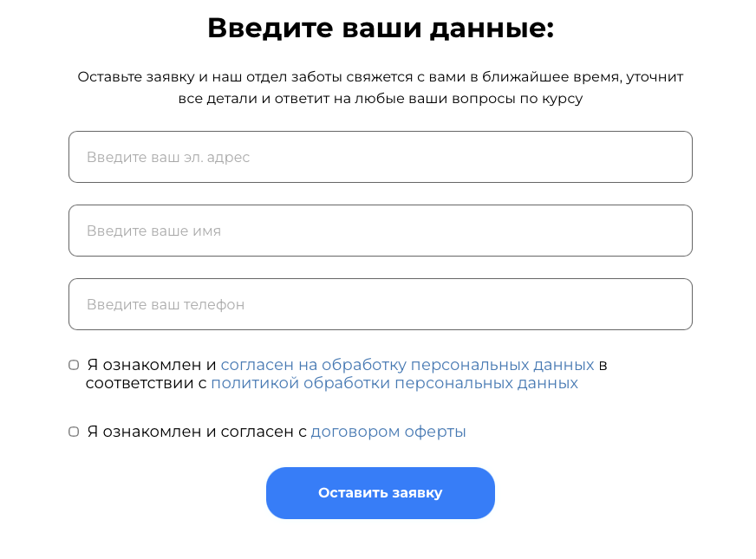Open the 'политикой обработки персональных данных' link

tap(394, 383)
